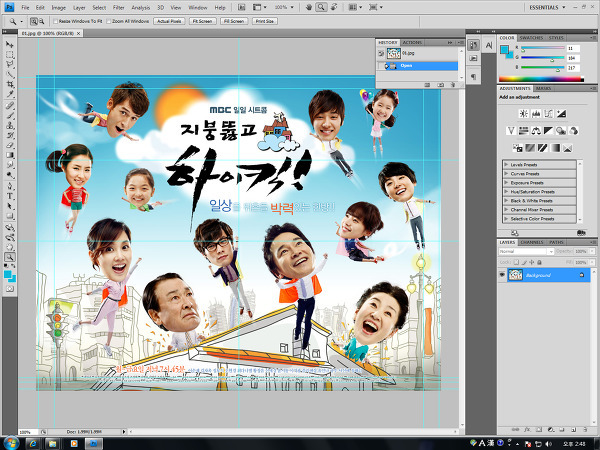Click the color spectrum ramp bar

pos(541,79)
